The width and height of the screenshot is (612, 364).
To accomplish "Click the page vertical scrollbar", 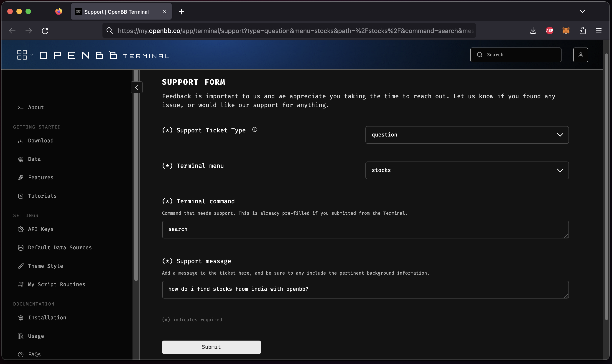I will pos(606,186).
